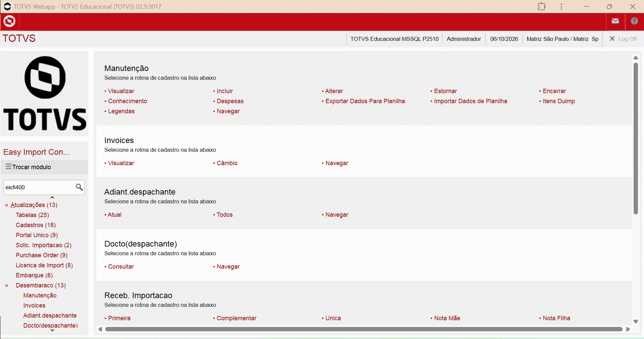
Task: Expand Tabelas (25) in sidebar
Action: coord(32,215)
